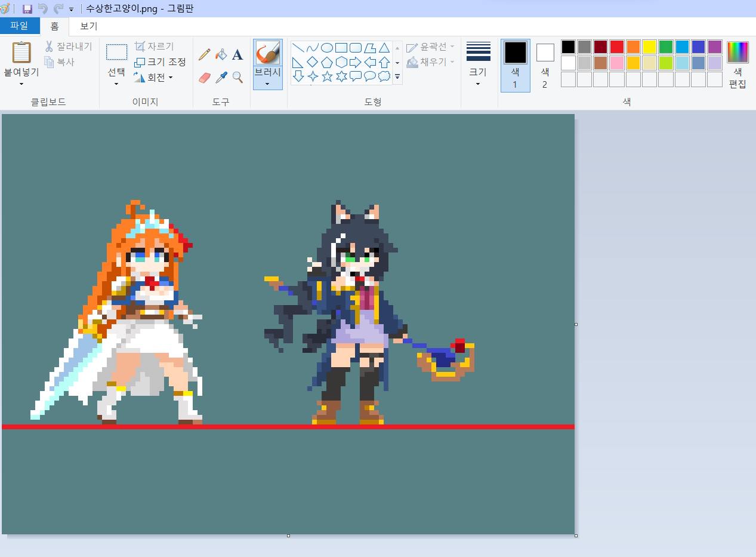Image resolution: width=756 pixels, height=557 pixels.
Task: Open the 파일 menu
Action: coord(20,26)
